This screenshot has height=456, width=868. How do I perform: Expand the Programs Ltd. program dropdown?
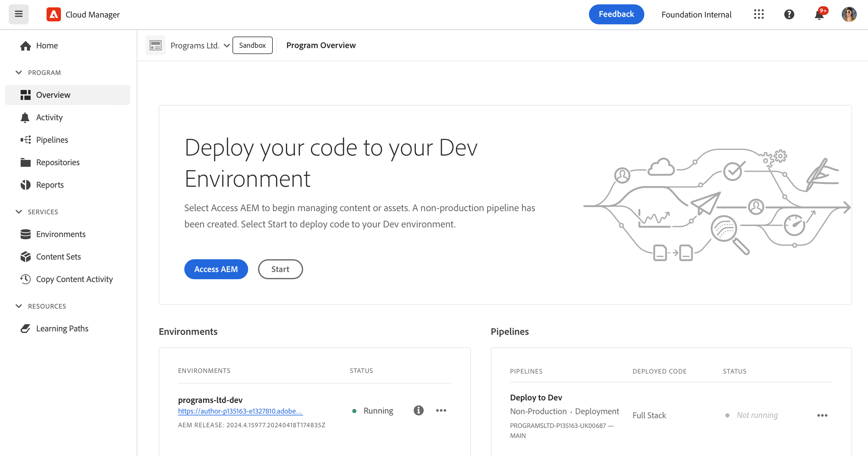click(227, 46)
